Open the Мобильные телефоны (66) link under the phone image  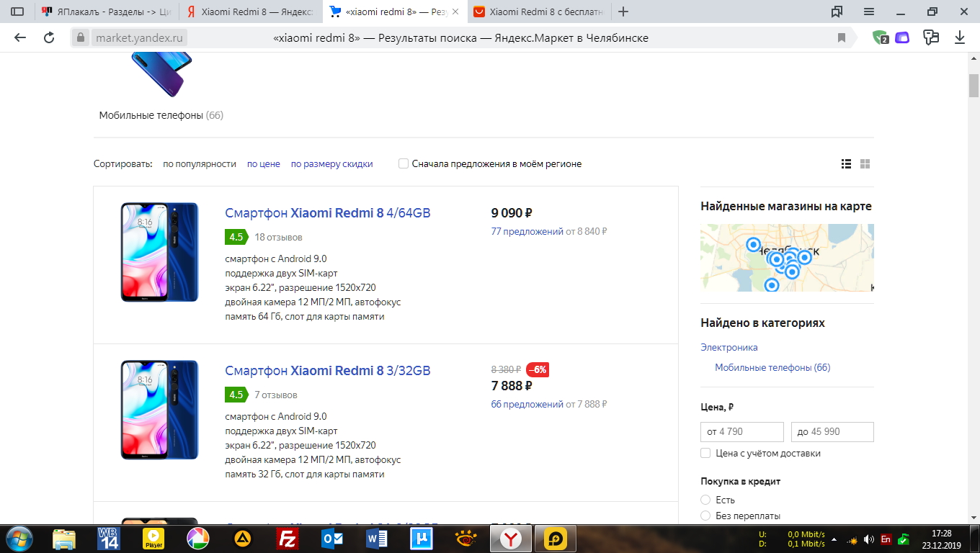tap(161, 115)
